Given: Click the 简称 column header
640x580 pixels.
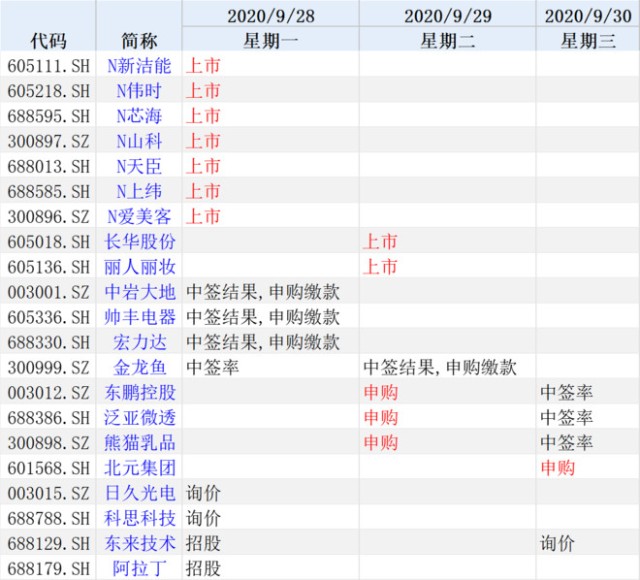Looking at the screenshot, I should click(x=139, y=39).
